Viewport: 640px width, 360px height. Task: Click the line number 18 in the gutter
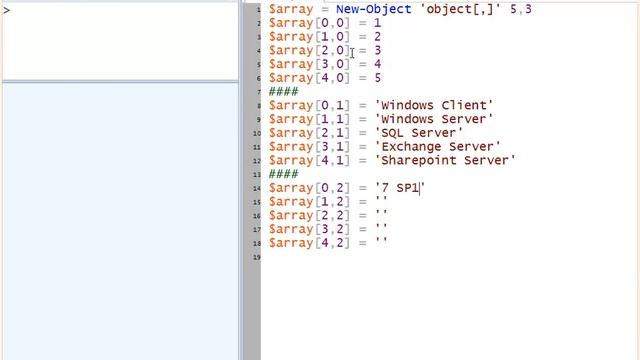tap(257, 243)
